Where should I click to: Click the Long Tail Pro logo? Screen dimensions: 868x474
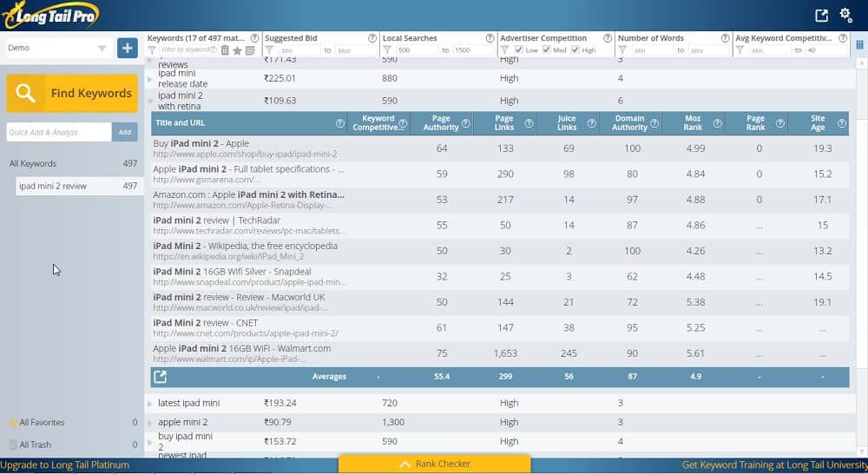(51, 16)
